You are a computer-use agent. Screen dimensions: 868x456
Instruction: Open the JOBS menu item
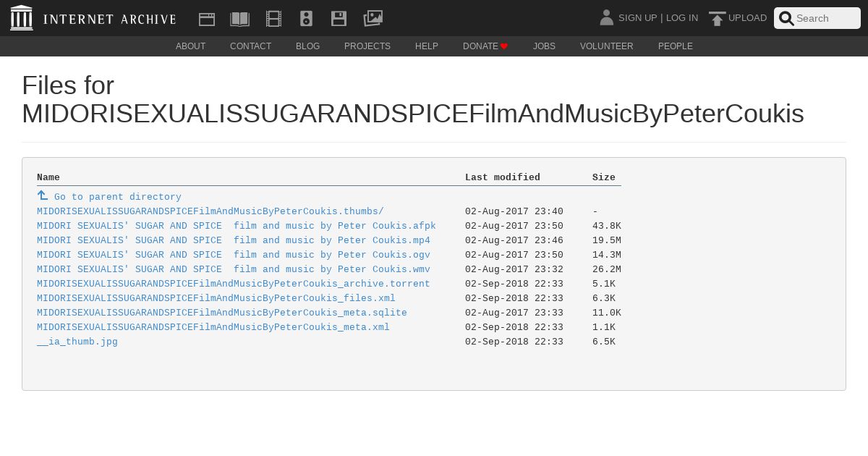pyautogui.click(x=544, y=46)
